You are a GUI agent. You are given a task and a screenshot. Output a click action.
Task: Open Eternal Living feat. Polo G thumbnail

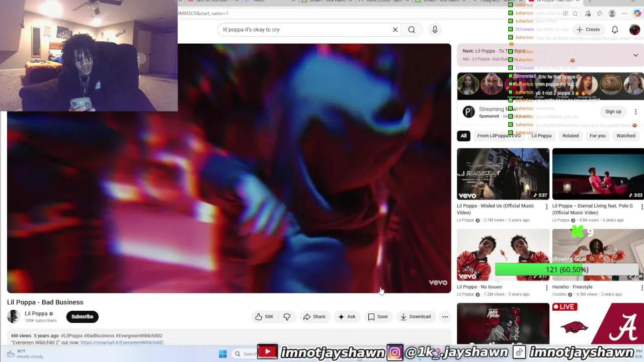pyautogui.click(x=598, y=174)
